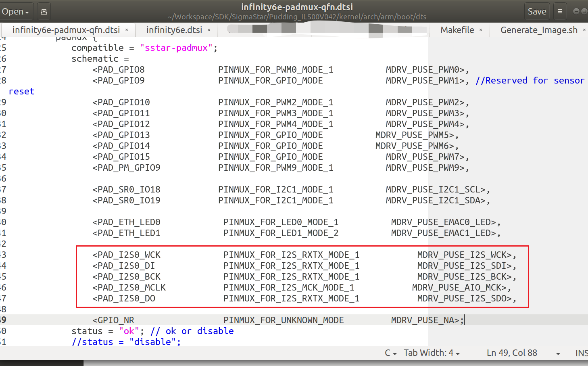The width and height of the screenshot is (588, 366).
Task: Minimize the editor window
Action: 576,11
